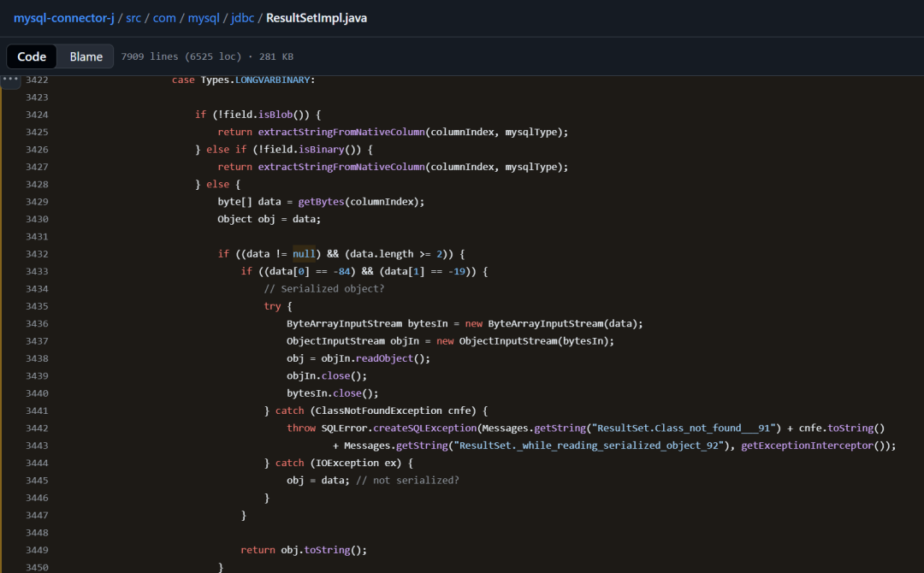Click line number 3432 in gutter
This screenshot has width=924, height=573.
tap(37, 254)
